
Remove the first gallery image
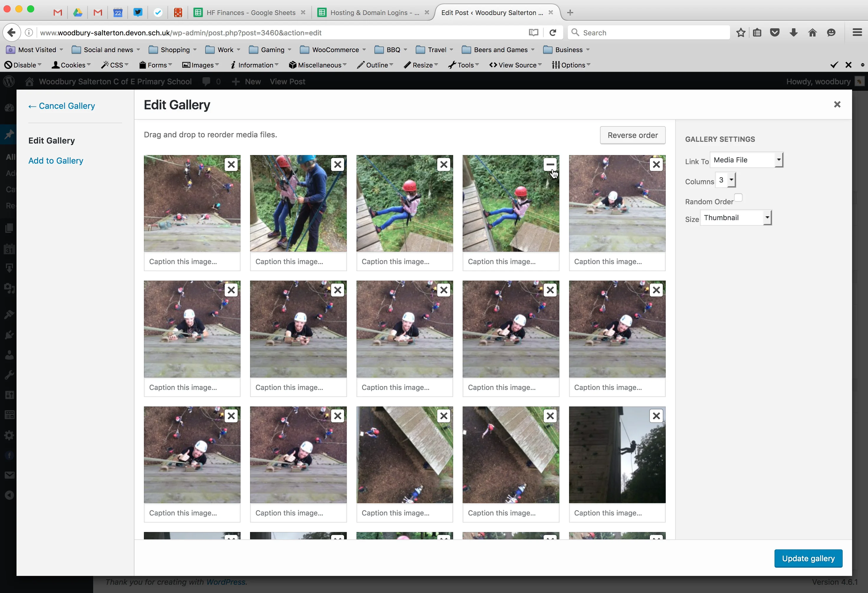pos(231,164)
